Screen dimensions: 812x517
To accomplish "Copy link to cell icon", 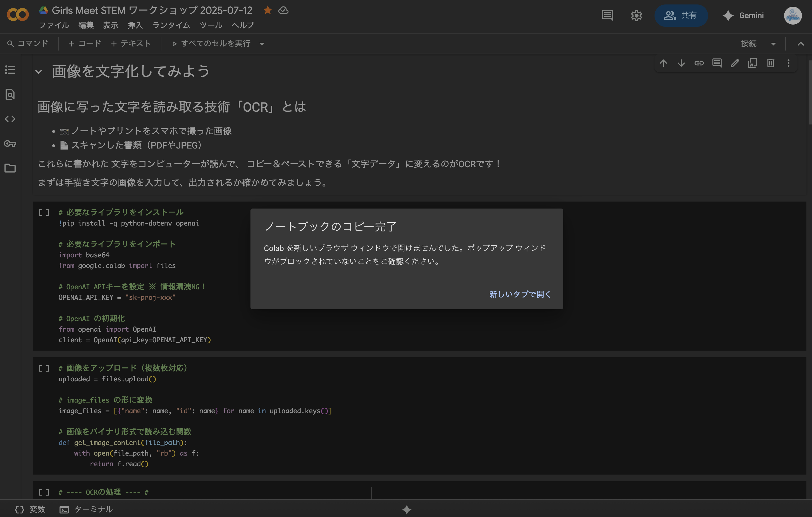I will pyautogui.click(x=699, y=63).
